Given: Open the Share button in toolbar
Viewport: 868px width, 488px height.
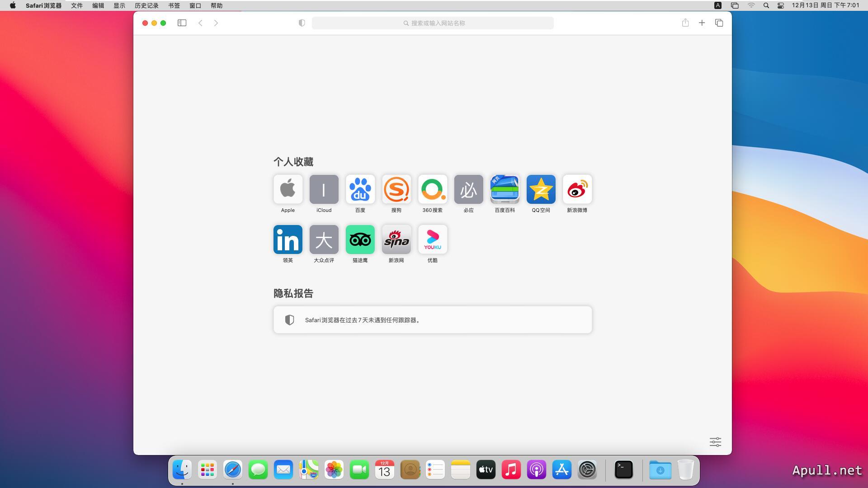Looking at the screenshot, I should coord(685,23).
